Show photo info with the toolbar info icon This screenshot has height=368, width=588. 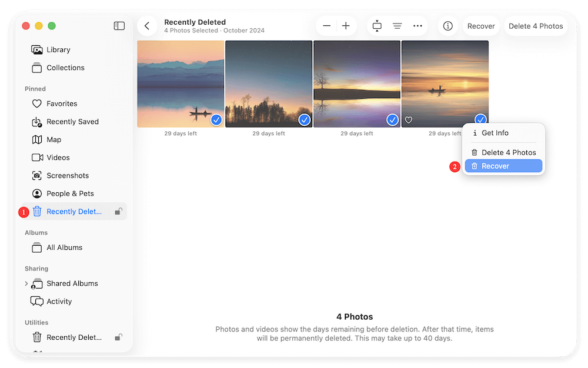pos(447,26)
